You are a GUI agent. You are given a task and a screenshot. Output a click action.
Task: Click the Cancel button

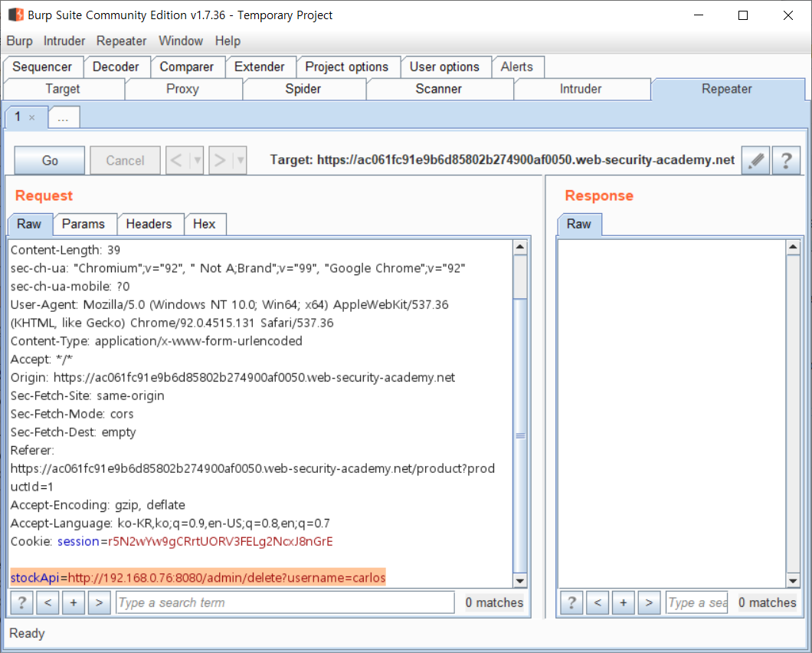126,160
